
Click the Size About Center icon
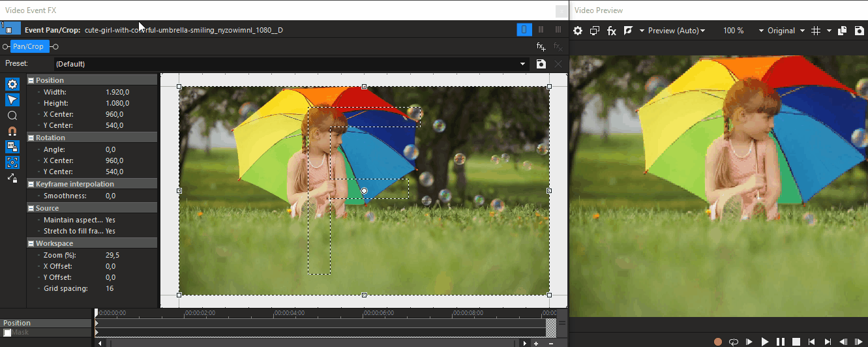12,162
